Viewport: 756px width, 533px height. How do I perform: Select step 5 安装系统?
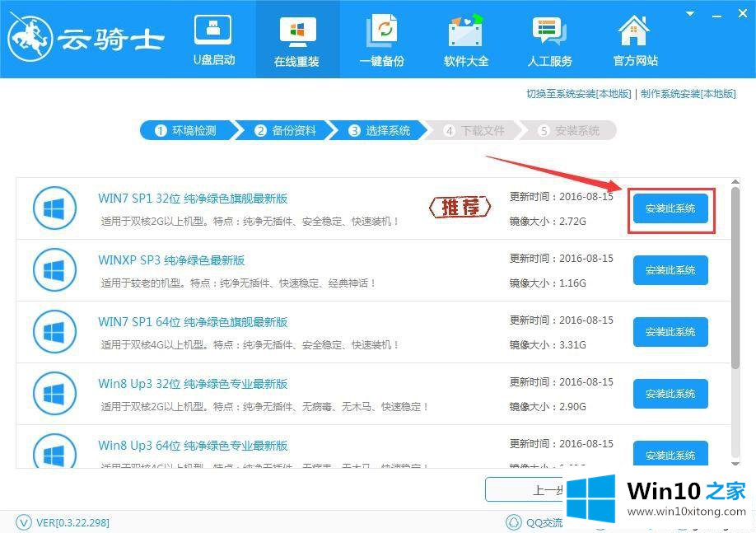tap(569, 131)
